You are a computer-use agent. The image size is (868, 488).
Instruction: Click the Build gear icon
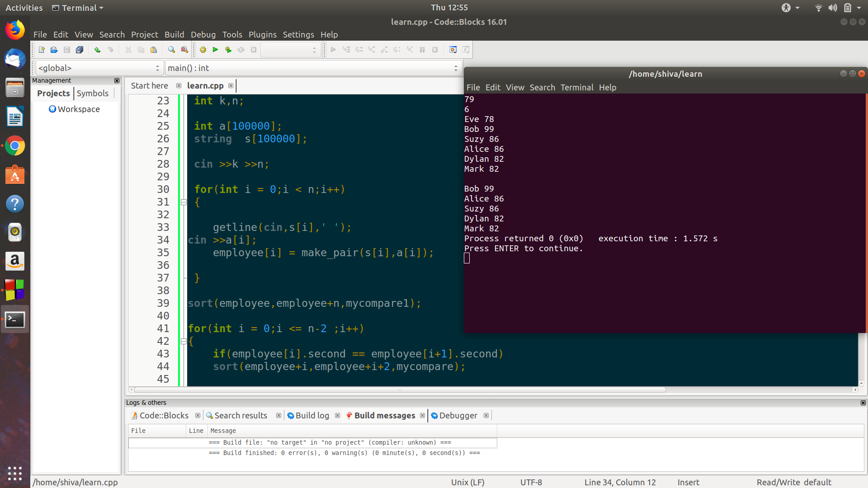pyautogui.click(x=203, y=50)
